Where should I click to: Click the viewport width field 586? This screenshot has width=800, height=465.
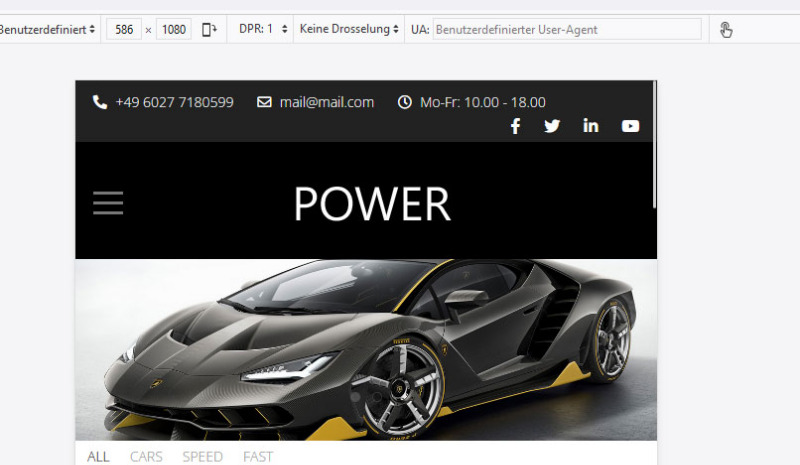[124, 30]
